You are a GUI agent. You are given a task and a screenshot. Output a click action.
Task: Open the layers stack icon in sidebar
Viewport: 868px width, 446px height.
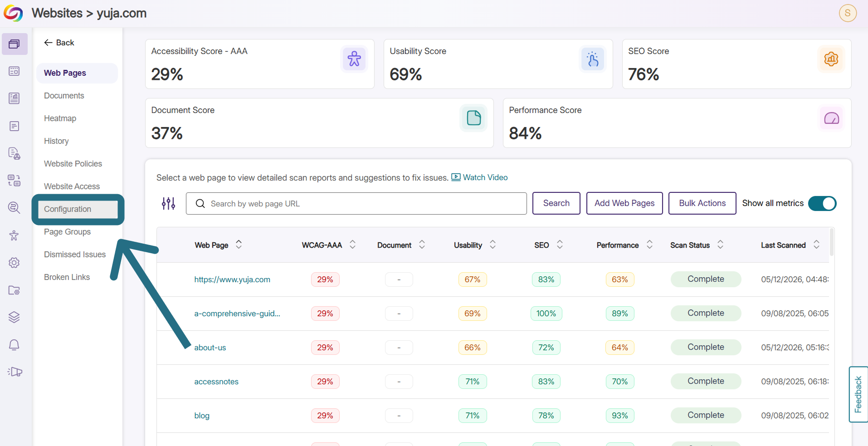[14, 317]
